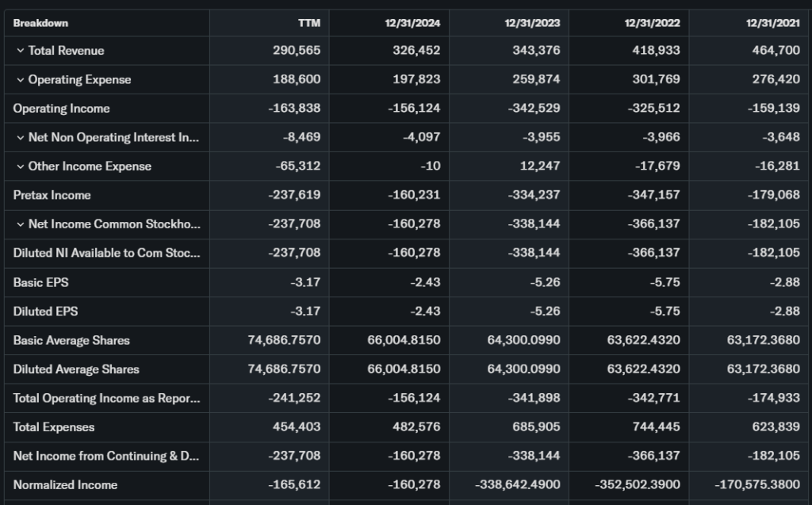Click the Breakdown column header

point(40,23)
